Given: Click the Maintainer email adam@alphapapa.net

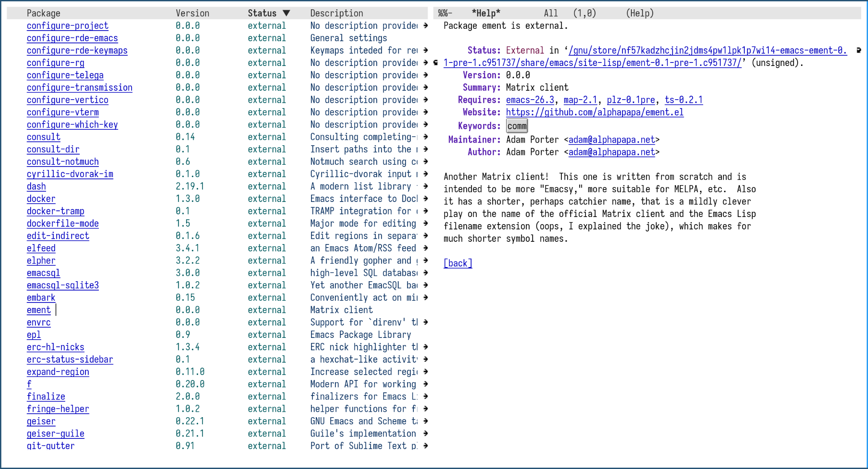Looking at the screenshot, I should (x=611, y=140).
